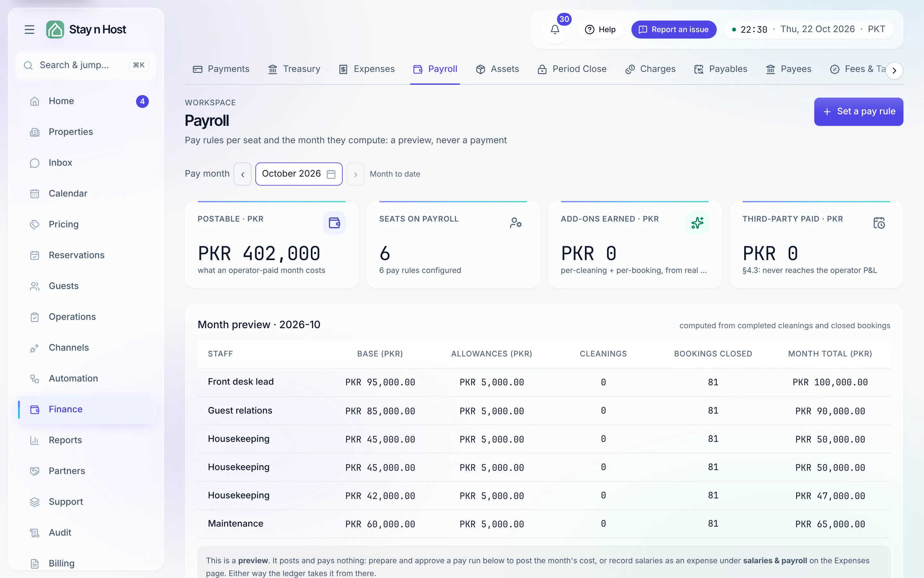Switch to the Period Close tab
This screenshot has height=578, width=924.
572,69
